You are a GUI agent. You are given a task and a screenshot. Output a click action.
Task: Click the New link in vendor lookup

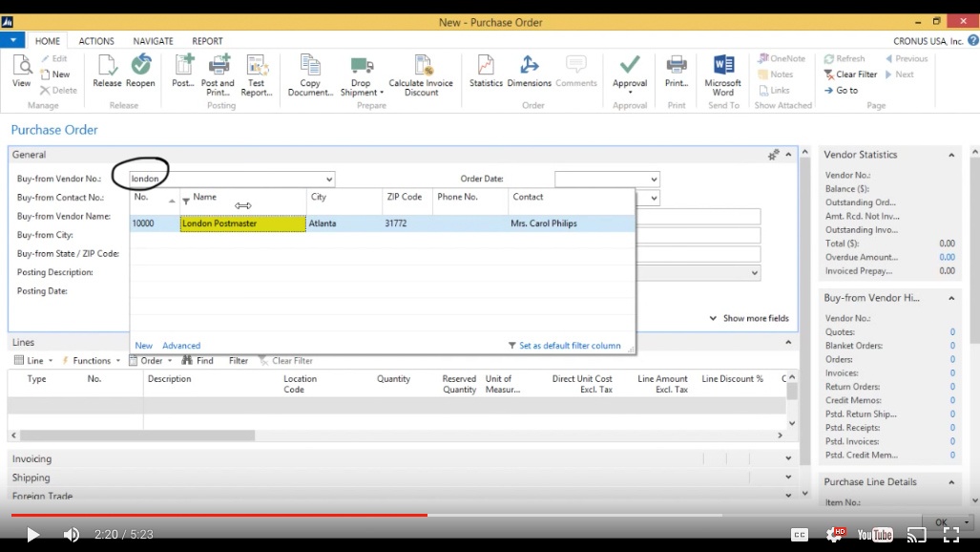point(144,346)
